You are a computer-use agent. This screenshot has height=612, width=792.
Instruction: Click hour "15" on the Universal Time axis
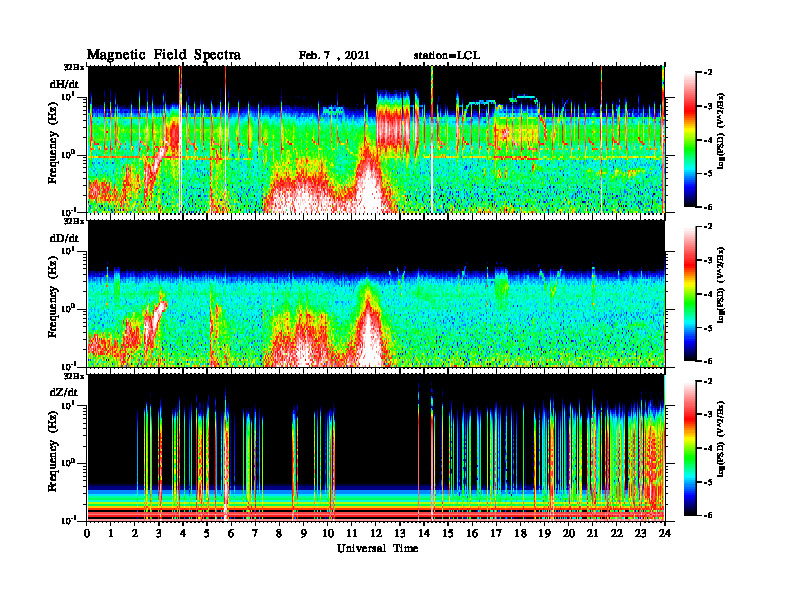tap(448, 534)
